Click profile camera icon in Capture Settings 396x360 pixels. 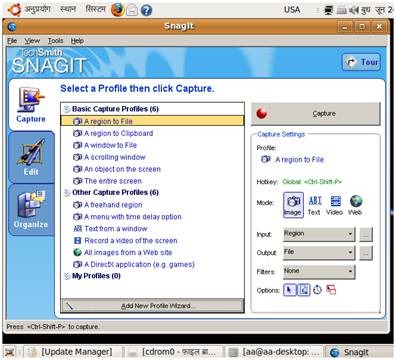coord(266,159)
